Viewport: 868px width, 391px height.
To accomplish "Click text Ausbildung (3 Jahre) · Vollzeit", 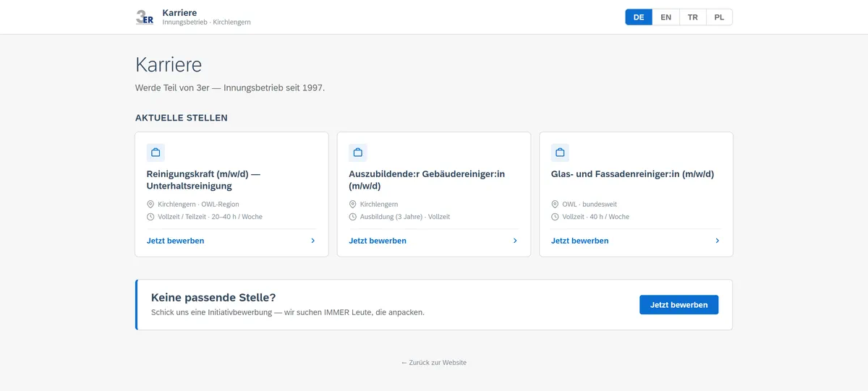I will tap(405, 217).
